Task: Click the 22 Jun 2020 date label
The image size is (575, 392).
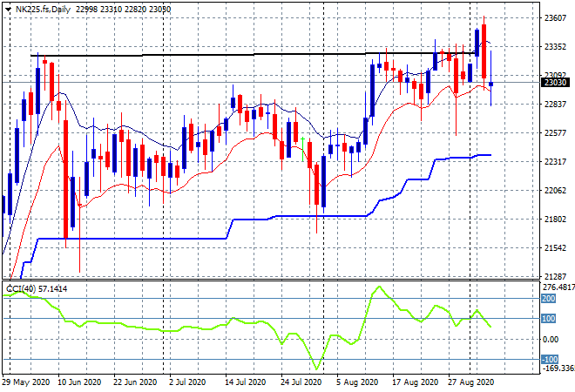Action: [x=135, y=382]
